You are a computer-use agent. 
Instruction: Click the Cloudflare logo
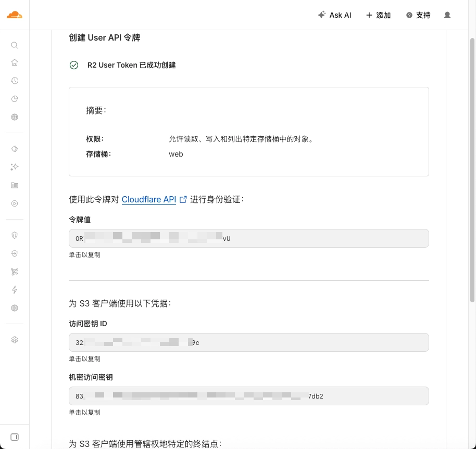(x=15, y=15)
